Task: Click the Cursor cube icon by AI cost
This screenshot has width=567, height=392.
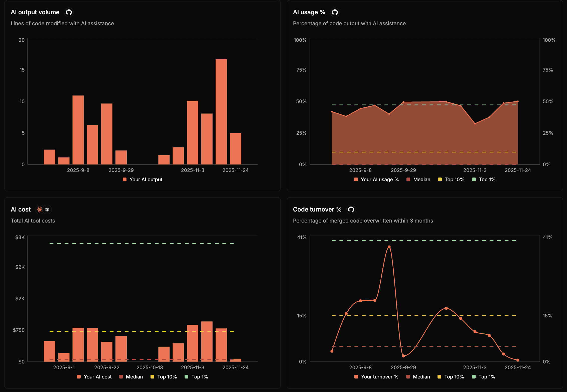Action: (x=47, y=210)
